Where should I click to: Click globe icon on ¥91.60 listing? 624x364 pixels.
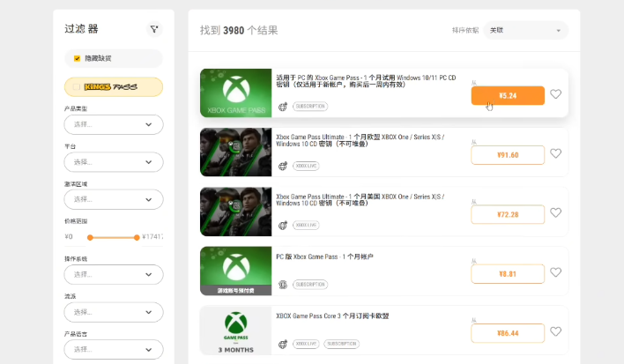(x=283, y=166)
